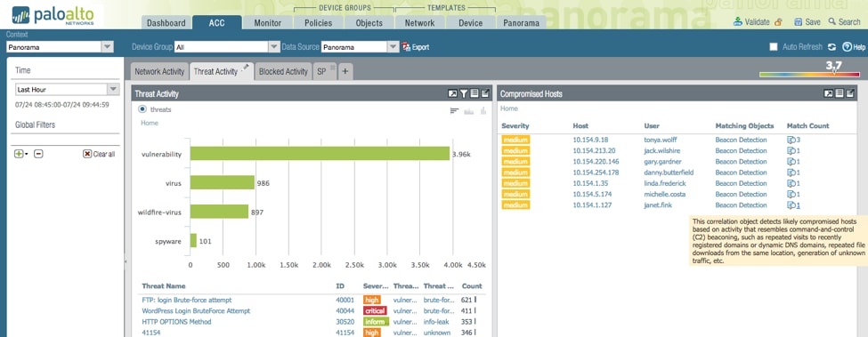Click the filter funnel icon in Threat Activity
868x337 pixels.
(464, 94)
